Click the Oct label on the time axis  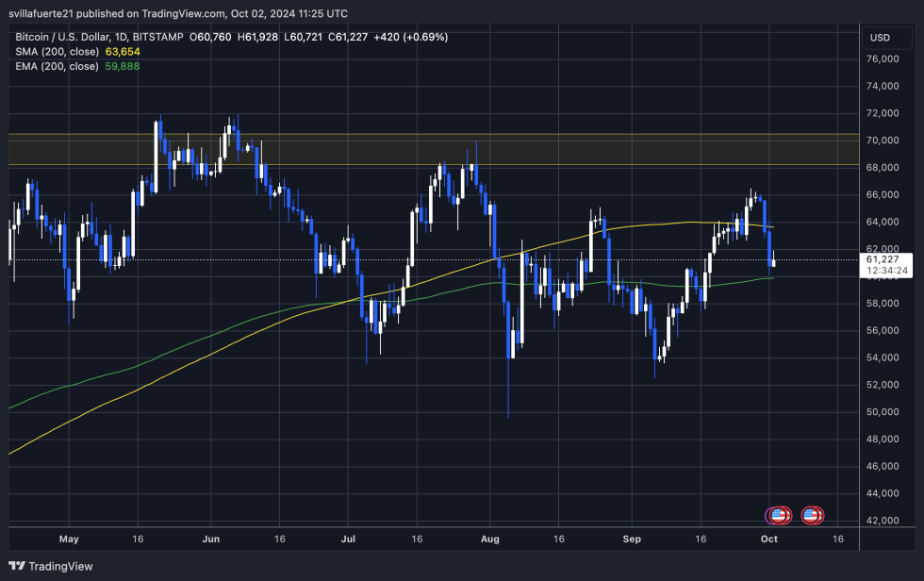(768, 539)
